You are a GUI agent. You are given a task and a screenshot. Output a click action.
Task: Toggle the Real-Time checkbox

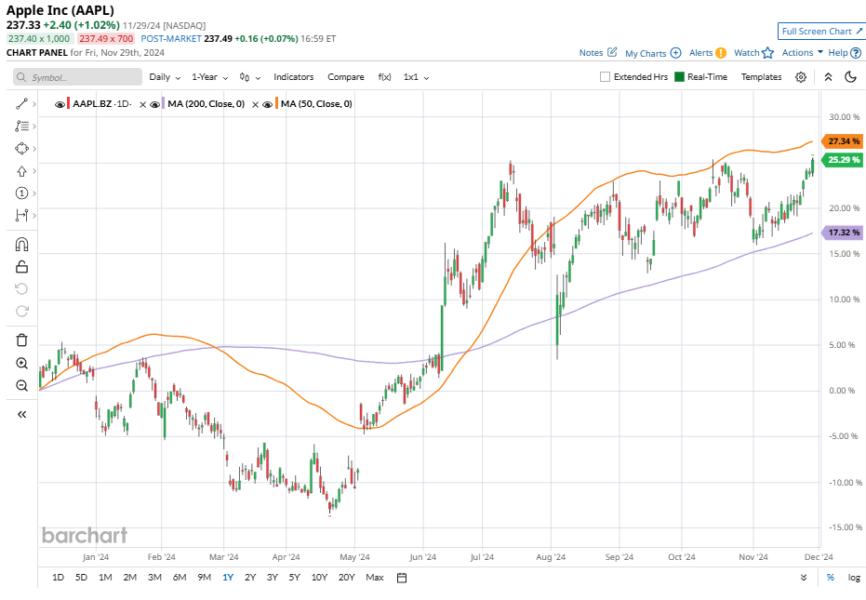click(x=679, y=77)
